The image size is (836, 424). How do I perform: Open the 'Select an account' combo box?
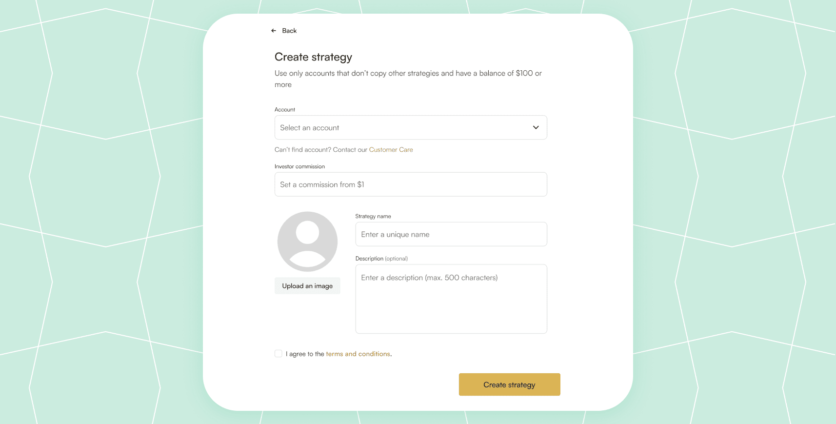(400, 128)
